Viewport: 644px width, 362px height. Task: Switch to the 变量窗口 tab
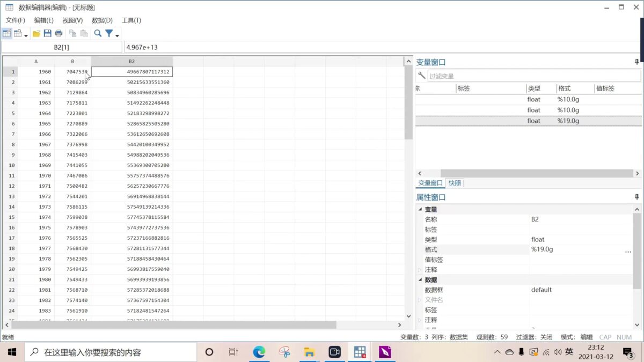[431, 183]
